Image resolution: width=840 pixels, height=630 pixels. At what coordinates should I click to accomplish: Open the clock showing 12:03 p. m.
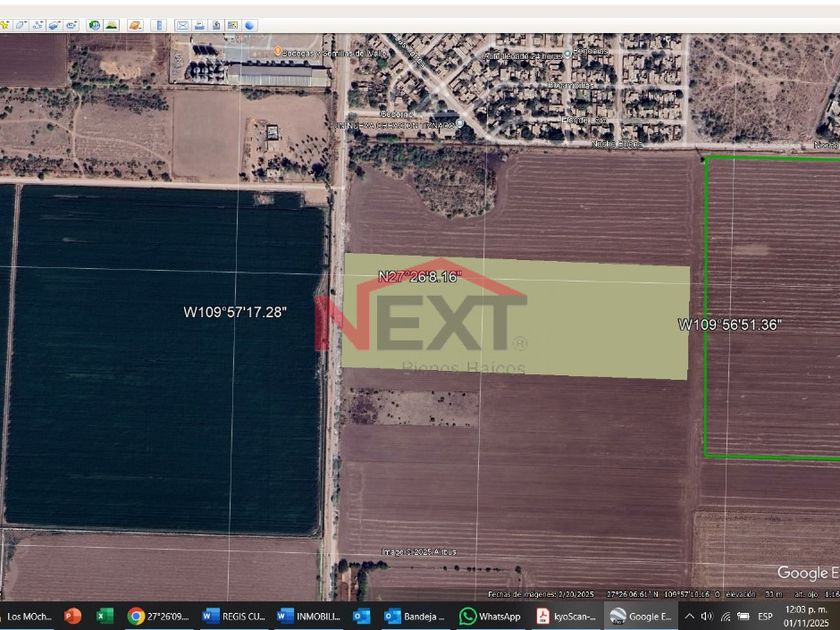click(806, 616)
